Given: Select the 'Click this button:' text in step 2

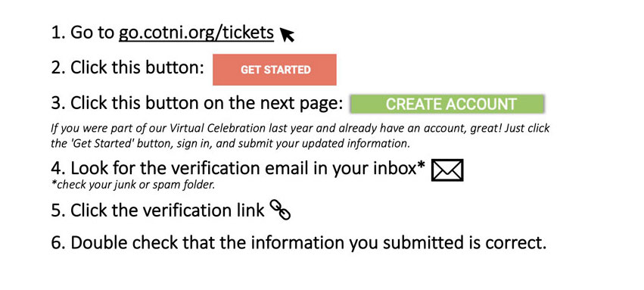Looking at the screenshot, I should click(137, 68).
